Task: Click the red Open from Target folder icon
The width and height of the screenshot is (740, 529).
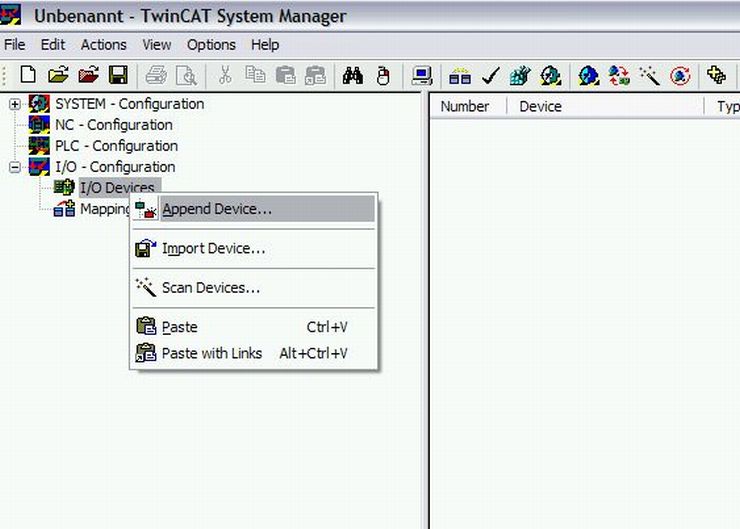Action: pos(88,75)
